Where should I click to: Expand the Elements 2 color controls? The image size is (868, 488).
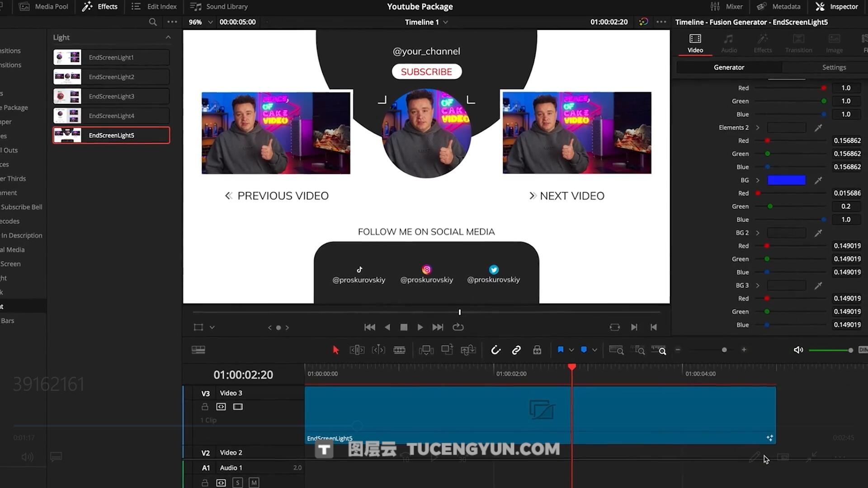758,127
